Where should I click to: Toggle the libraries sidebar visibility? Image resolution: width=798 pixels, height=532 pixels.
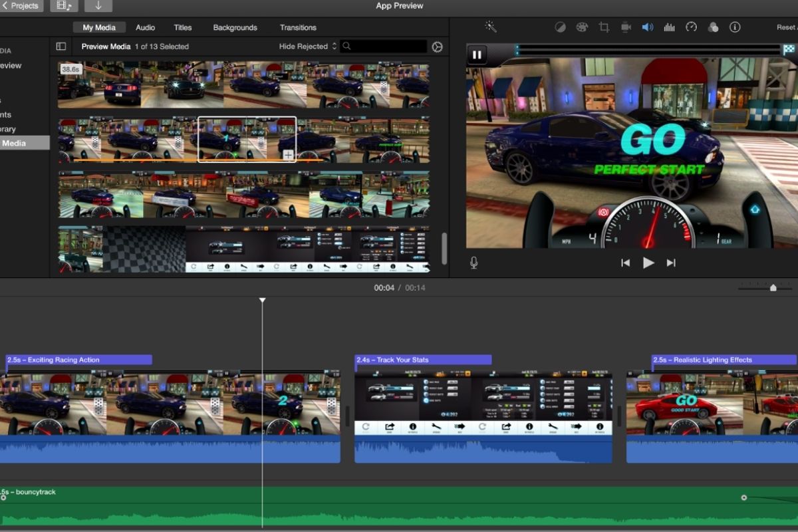click(x=61, y=47)
